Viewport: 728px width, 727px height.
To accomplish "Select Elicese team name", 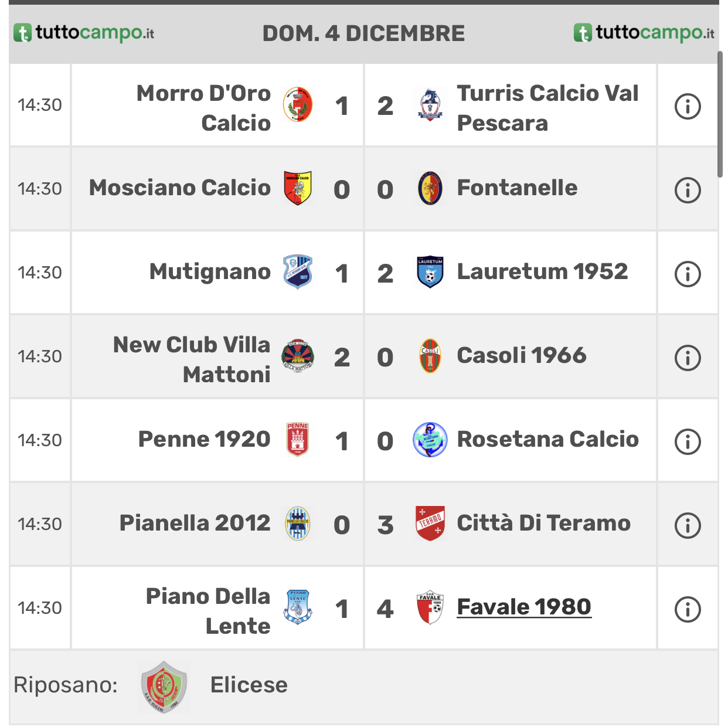I will (x=249, y=685).
